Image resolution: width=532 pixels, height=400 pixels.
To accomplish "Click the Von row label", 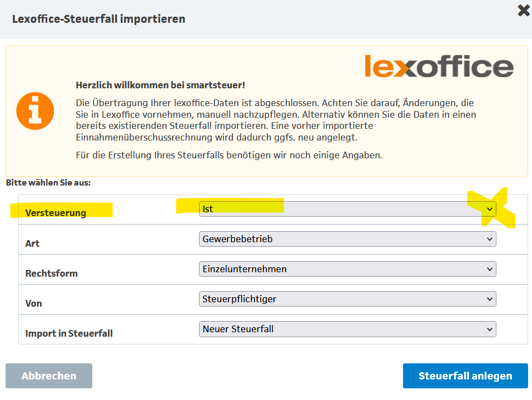I will click(x=33, y=303).
